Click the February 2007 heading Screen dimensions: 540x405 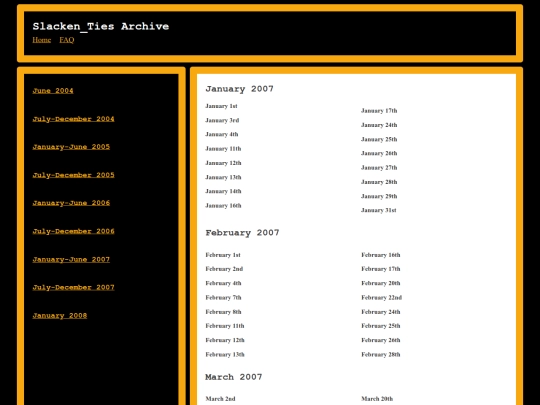click(x=242, y=233)
